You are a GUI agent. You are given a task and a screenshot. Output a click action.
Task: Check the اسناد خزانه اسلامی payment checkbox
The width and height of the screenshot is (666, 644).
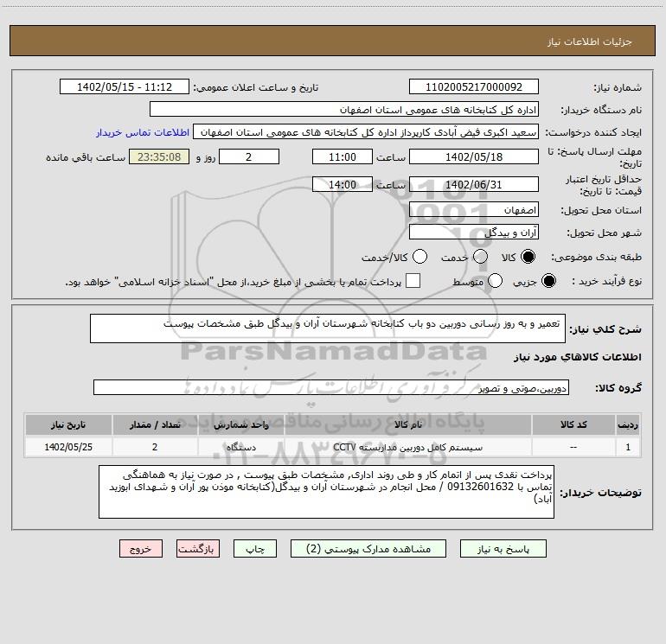pyautogui.click(x=413, y=281)
